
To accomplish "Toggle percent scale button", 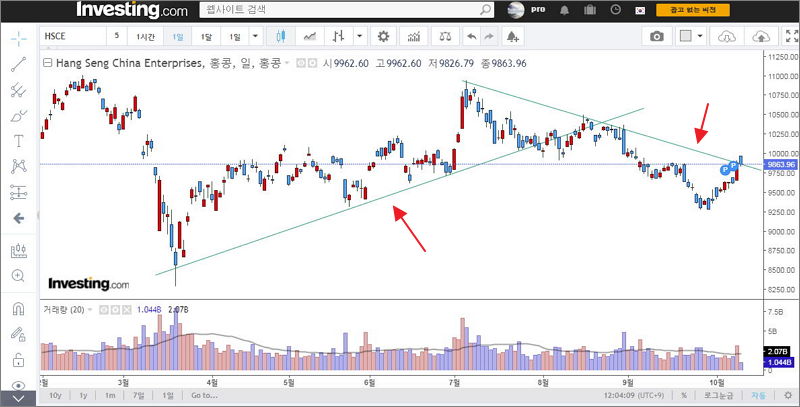I will pyautogui.click(x=684, y=395).
